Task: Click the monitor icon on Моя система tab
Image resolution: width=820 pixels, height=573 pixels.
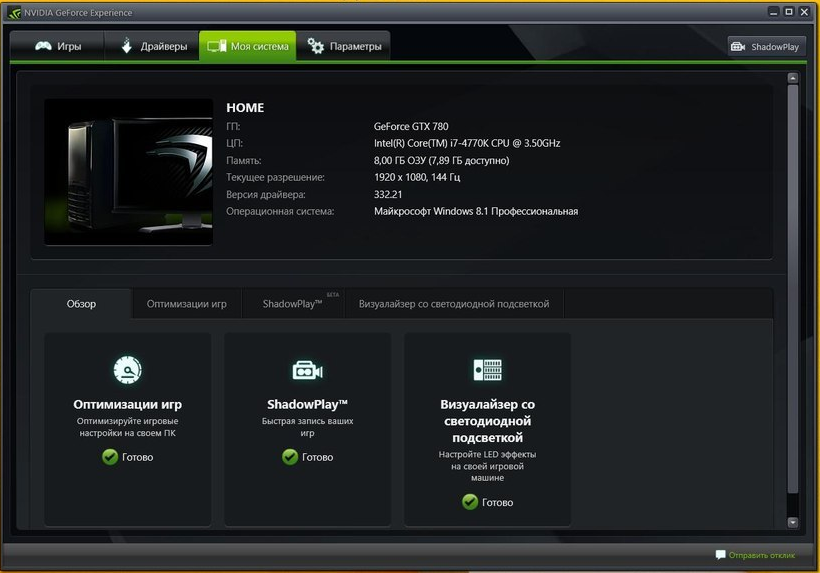Action: [217, 46]
